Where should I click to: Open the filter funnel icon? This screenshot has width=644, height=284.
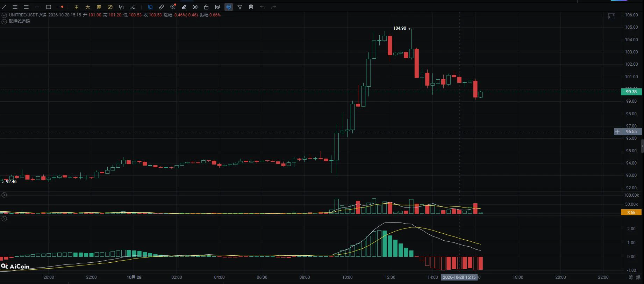tap(240, 7)
